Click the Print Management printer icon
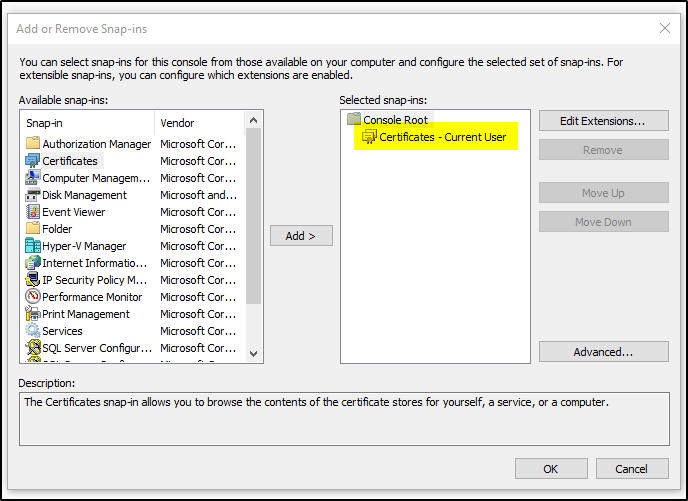The image size is (688, 501). (33, 314)
